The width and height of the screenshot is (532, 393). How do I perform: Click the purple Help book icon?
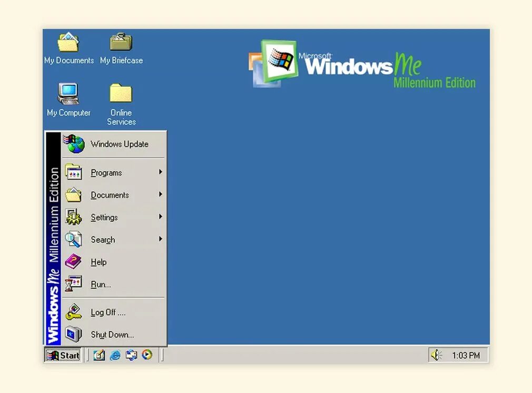(x=73, y=262)
